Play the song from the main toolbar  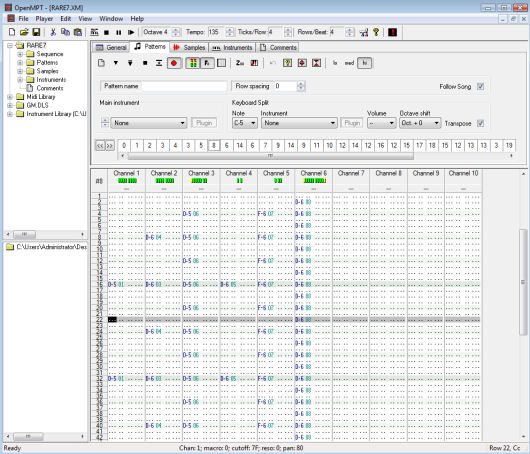tap(94, 32)
